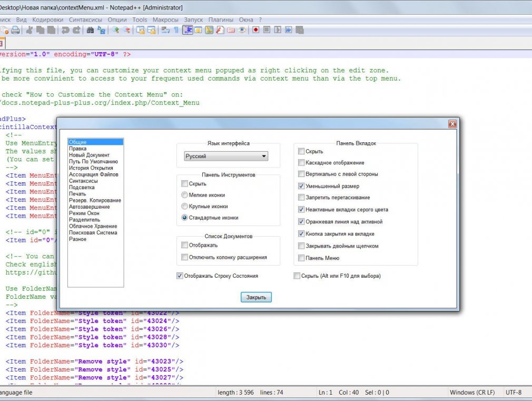Viewport: 532px width, 401px height.
Task: Uncheck Оранжевая линия над активной
Action: tap(301, 222)
